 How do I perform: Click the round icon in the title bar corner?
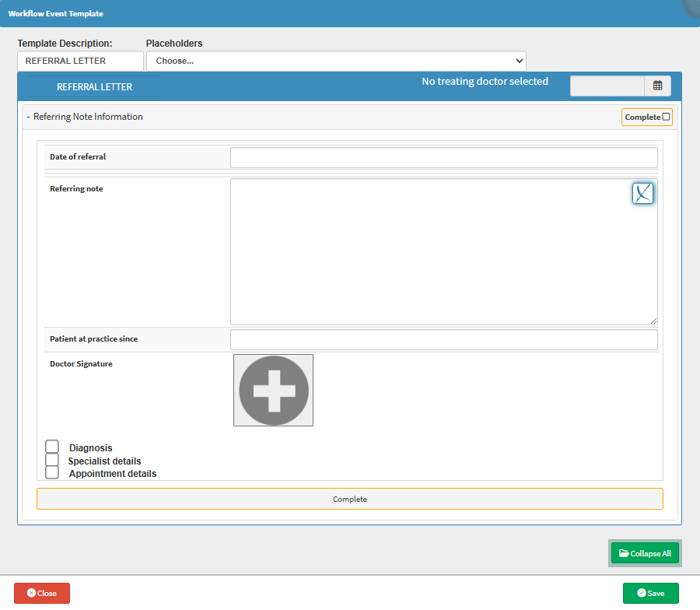[691, 6]
